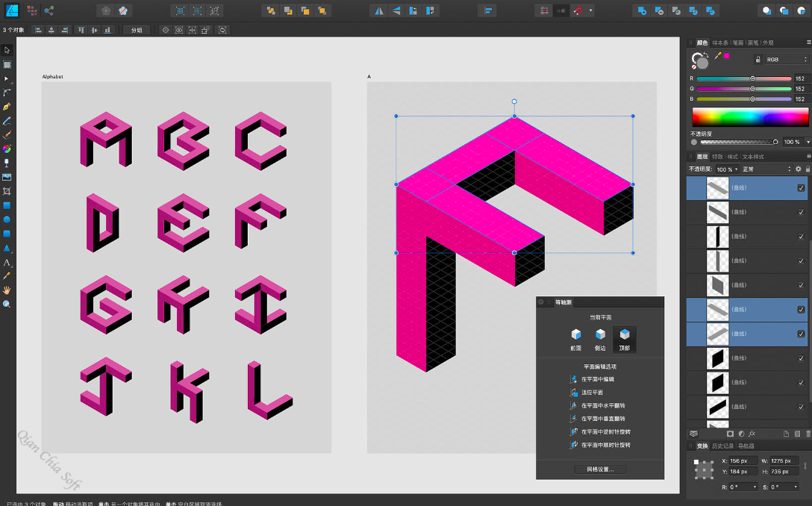Toggle snapping magnet icon
This screenshot has width=812, height=506.
pos(578,11)
